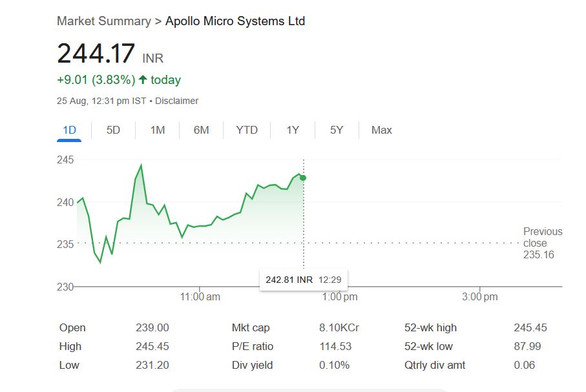Click the Market Summary breadcrumb link
Screen dimensions: 586x392
pyautogui.click(x=103, y=21)
